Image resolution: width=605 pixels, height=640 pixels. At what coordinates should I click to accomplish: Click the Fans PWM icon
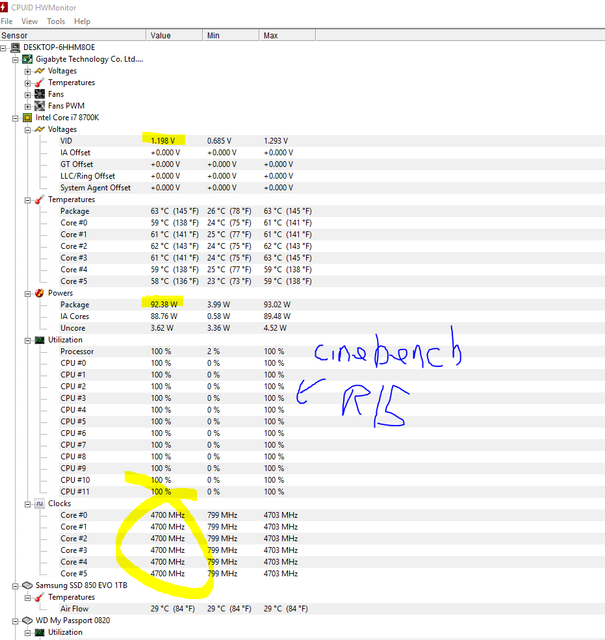pyautogui.click(x=39, y=106)
